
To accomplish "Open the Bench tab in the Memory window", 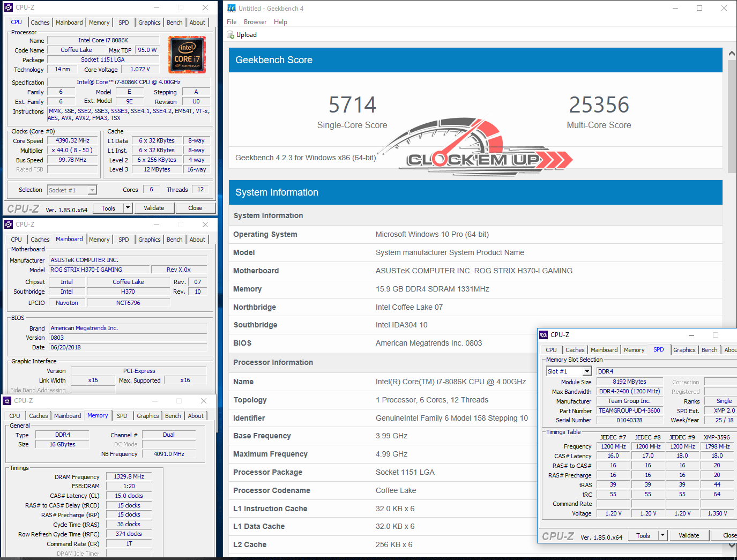I will (x=173, y=416).
